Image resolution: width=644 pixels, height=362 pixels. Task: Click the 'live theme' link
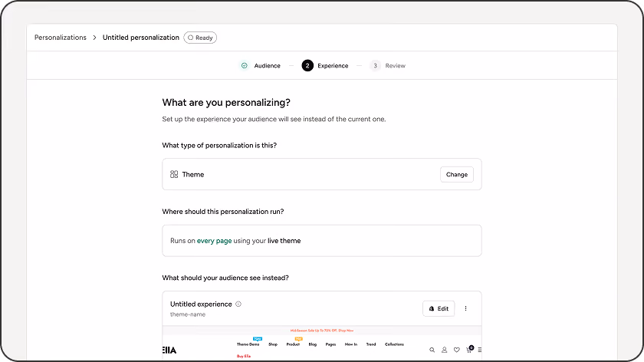(x=284, y=241)
